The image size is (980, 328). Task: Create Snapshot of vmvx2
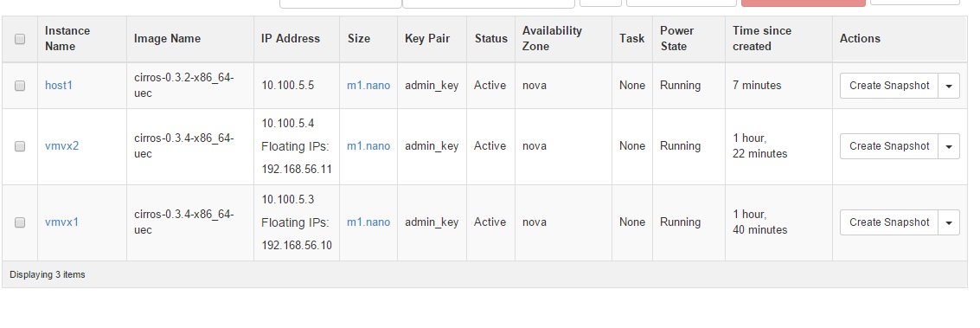click(x=889, y=146)
